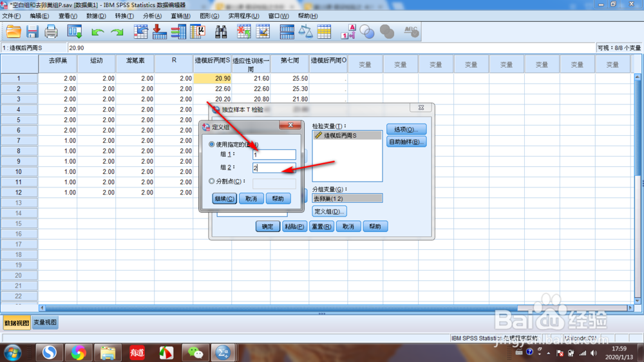Click the Go to variable icon

point(159,32)
